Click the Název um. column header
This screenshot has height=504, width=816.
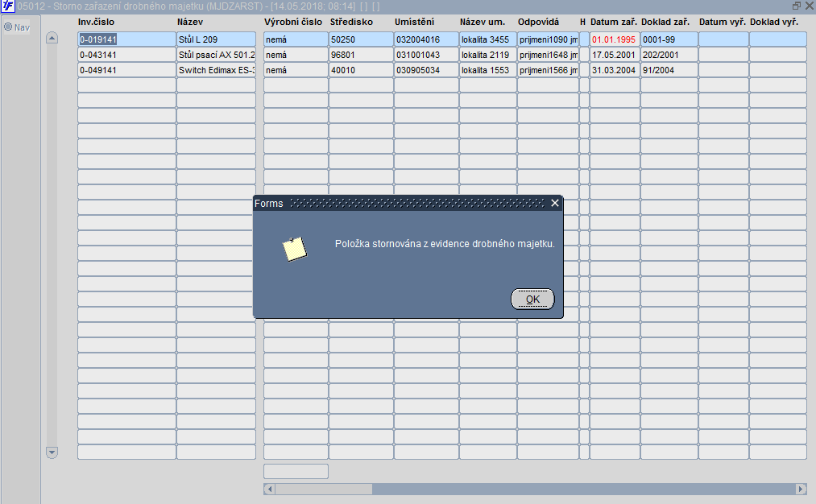pos(483,22)
